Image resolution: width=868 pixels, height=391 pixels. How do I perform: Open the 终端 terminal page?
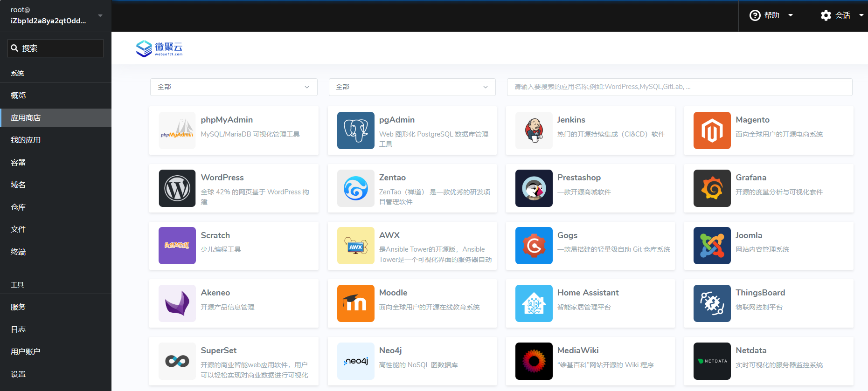pos(18,252)
